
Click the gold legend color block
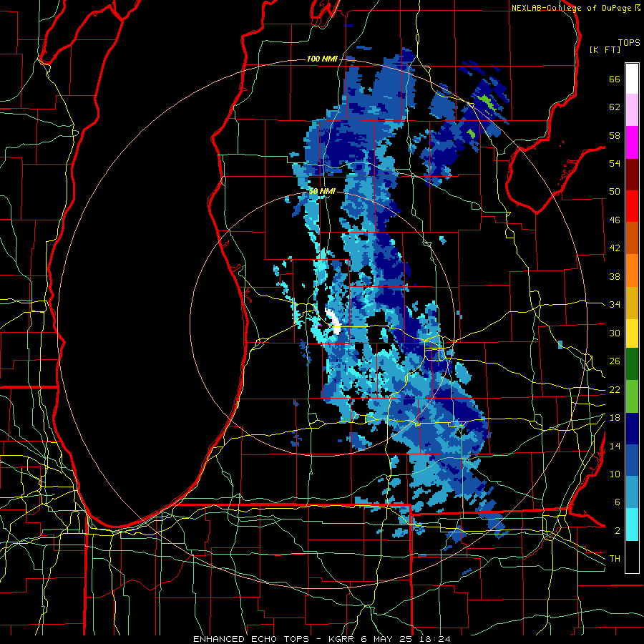coord(632,302)
